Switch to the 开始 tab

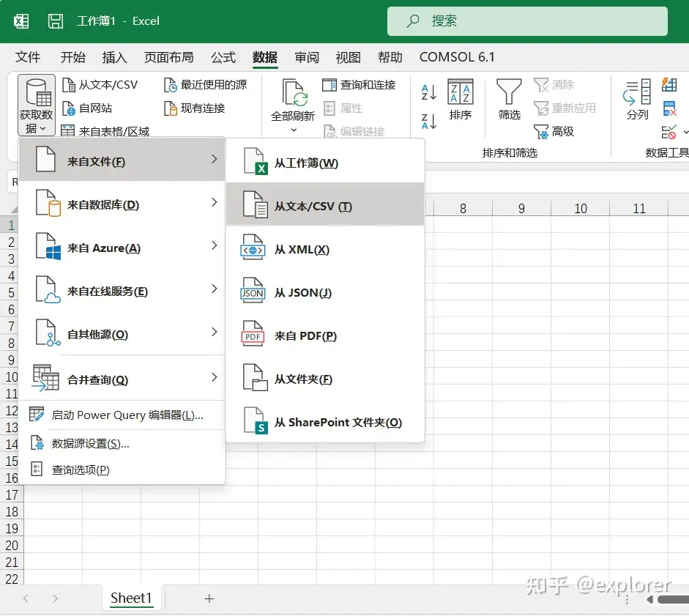[x=73, y=57]
